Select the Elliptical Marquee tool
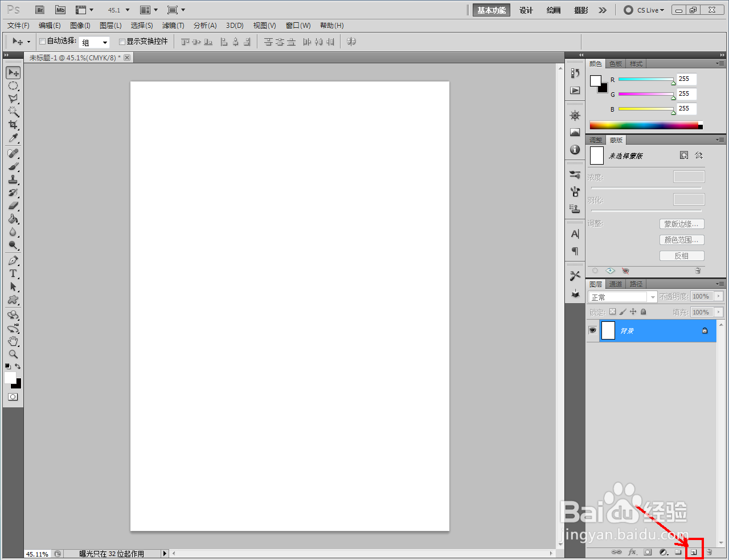This screenshot has width=729, height=560. 13,86
